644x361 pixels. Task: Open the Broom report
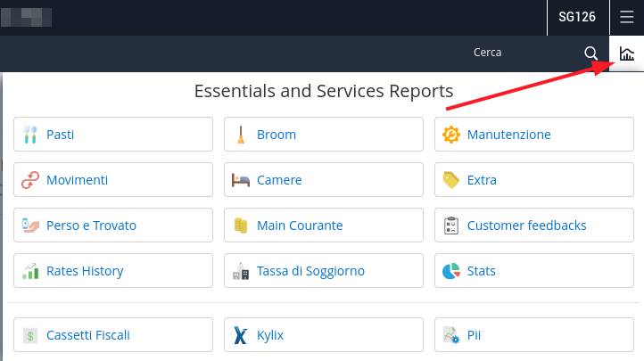[324, 134]
